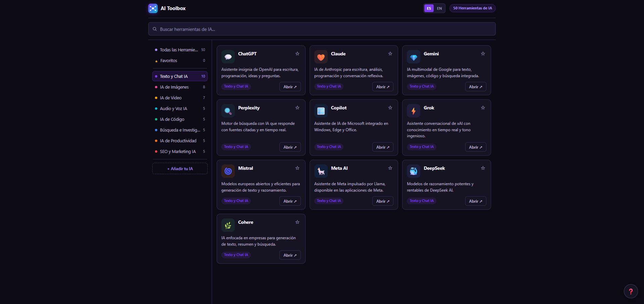Select IA de Código category
This screenshot has width=644, height=304.
click(180, 119)
